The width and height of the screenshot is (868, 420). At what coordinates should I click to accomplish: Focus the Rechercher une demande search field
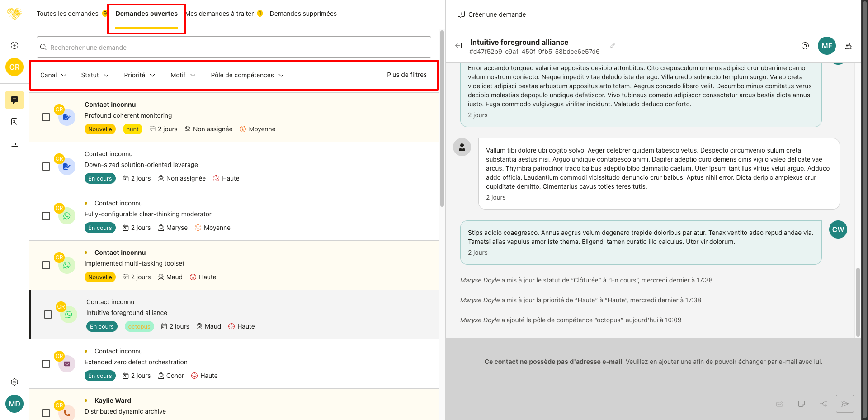click(234, 47)
